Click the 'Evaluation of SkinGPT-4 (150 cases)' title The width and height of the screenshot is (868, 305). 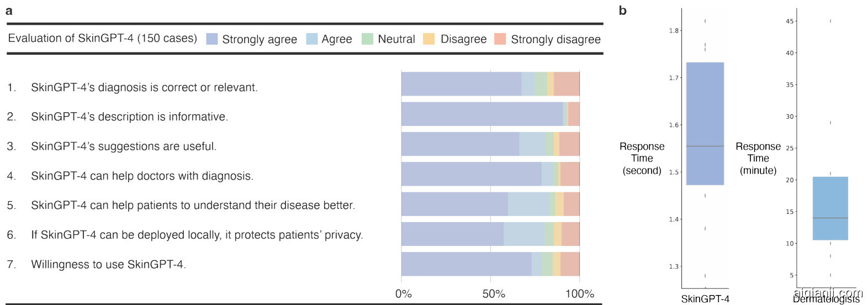click(x=103, y=38)
